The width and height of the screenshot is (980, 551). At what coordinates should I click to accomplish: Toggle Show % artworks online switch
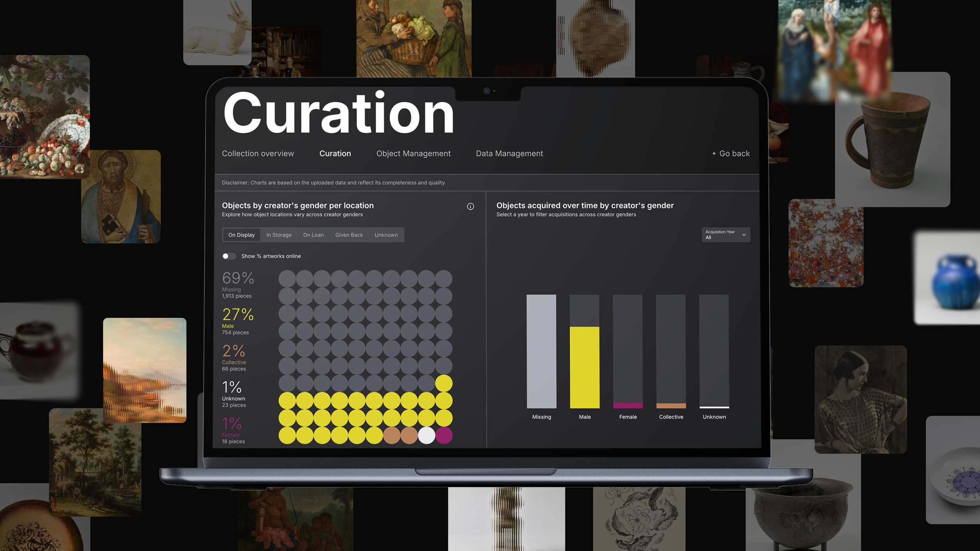coord(229,256)
